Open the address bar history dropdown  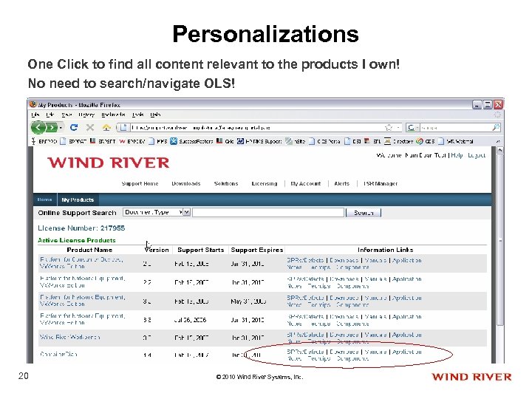click(x=398, y=128)
